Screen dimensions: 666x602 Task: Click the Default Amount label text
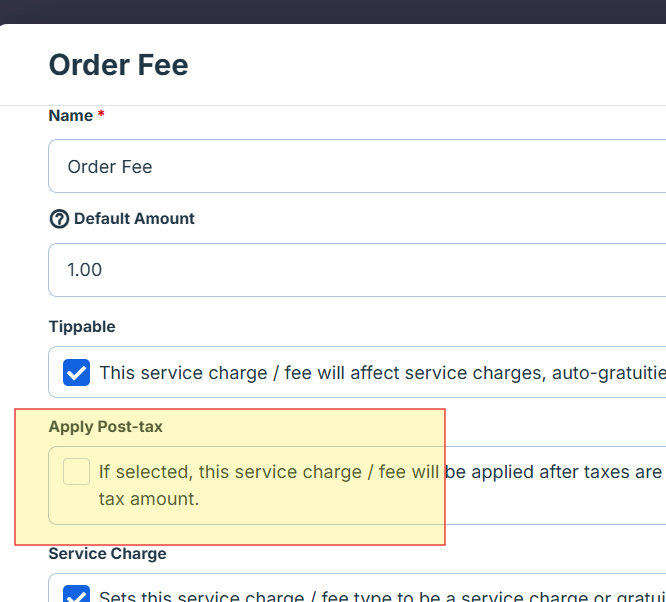(134, 219)
